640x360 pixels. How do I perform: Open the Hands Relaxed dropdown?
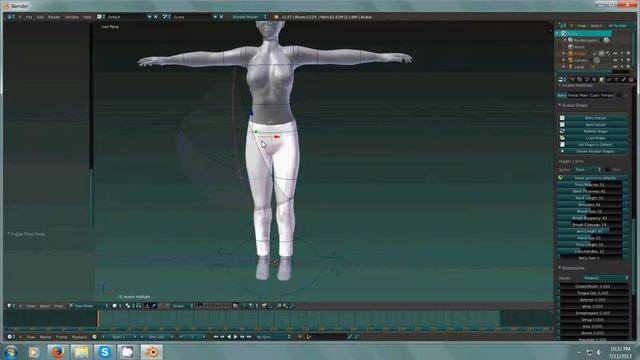(x=606, y=278)
